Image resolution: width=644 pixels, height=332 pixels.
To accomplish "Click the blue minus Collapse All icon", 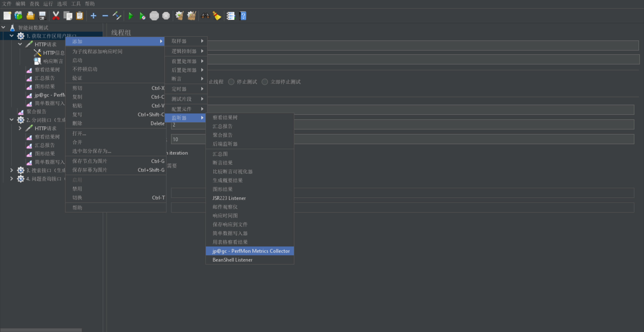I will [x=105, y=16].
